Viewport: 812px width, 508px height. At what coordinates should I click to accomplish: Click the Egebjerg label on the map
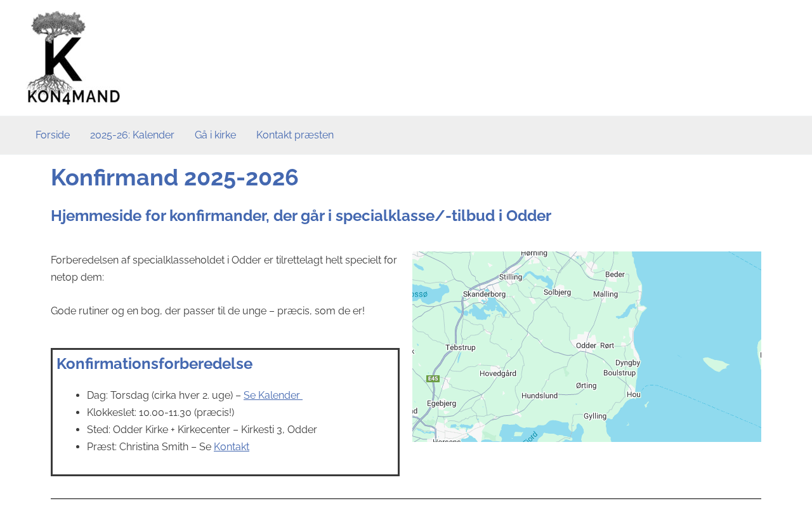(442, 403)
